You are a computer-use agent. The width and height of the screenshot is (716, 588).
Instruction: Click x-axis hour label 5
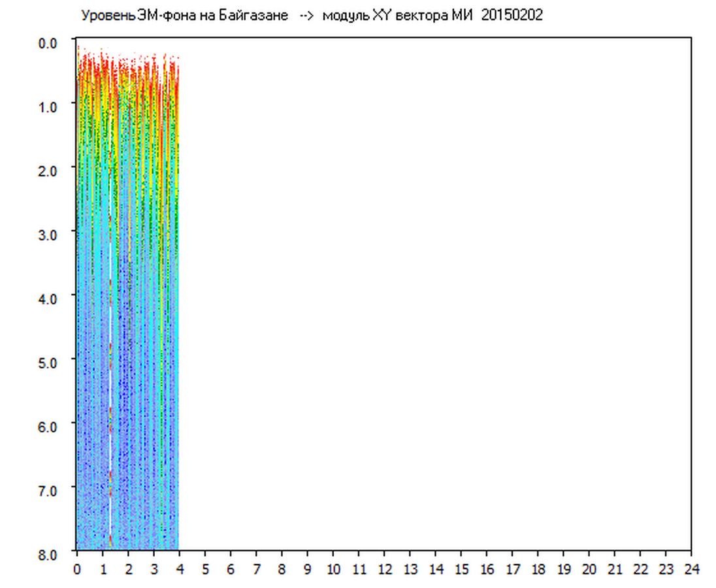pyautogui.click(x=206, y=569)
